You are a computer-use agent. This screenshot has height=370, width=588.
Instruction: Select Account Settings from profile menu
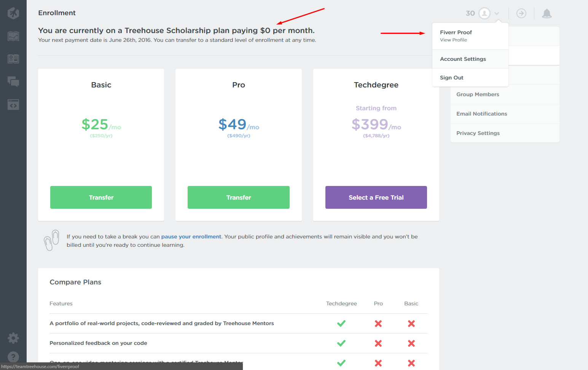[x=463, y=59]
